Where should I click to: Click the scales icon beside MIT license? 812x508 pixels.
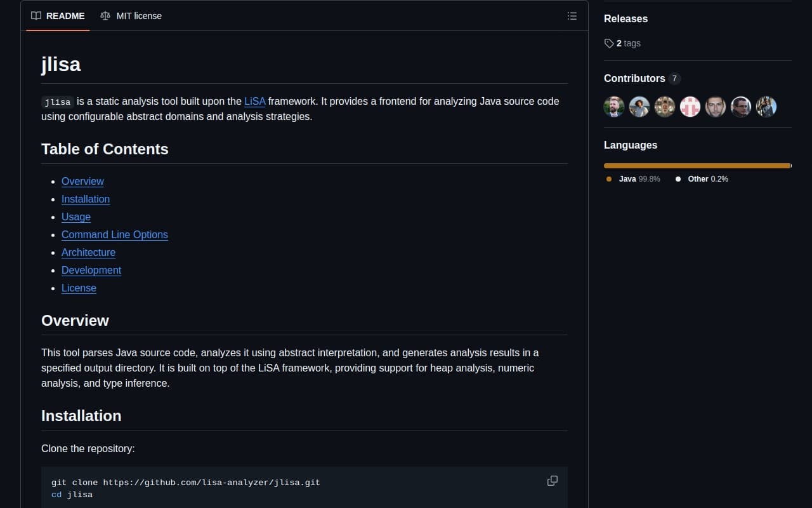pos(105,15)
